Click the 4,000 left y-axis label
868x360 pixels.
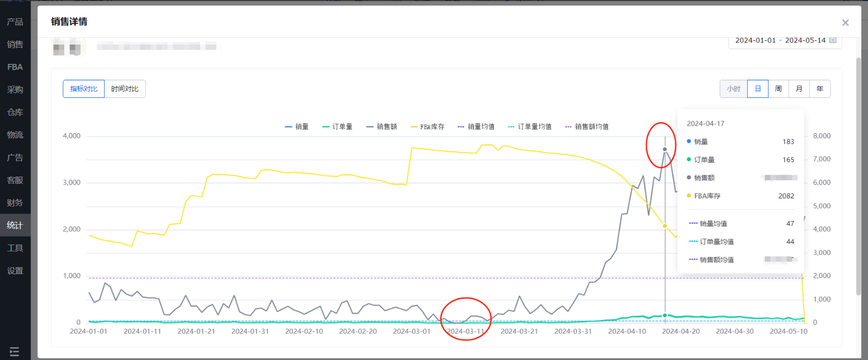[72, 136]
